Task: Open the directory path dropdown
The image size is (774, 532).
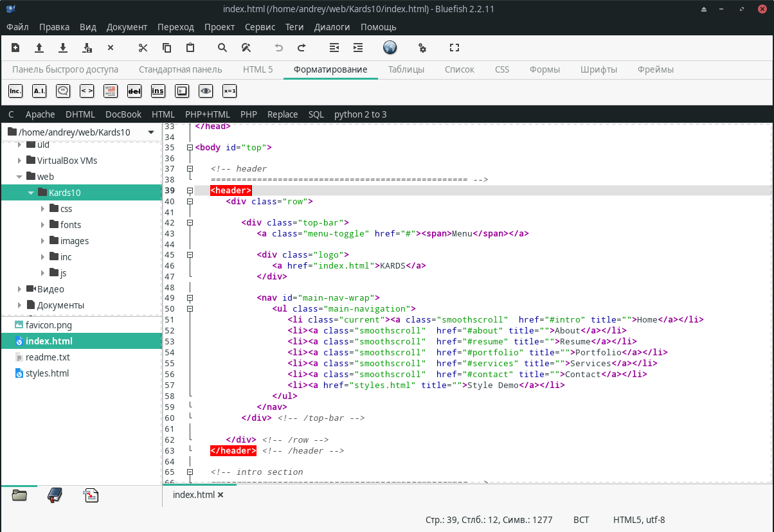Action: (151, 132)
